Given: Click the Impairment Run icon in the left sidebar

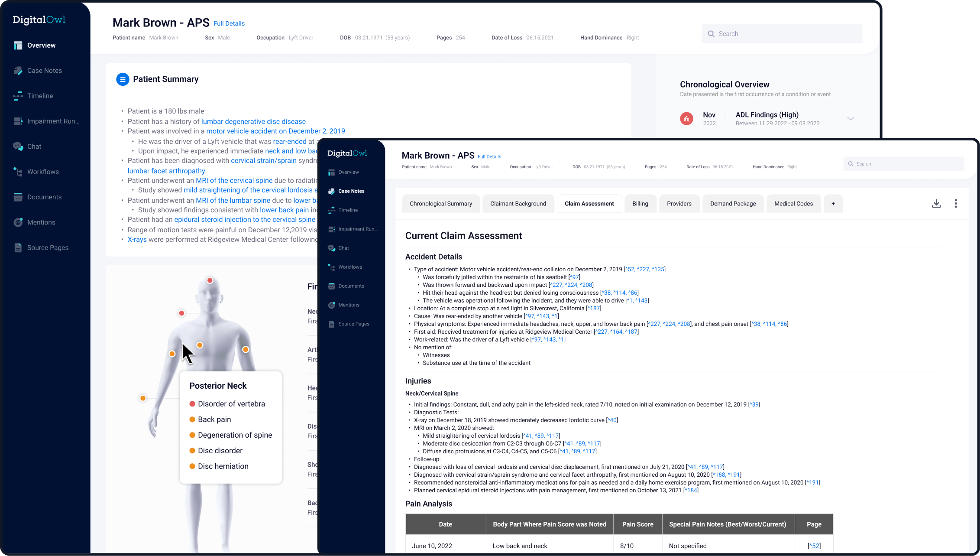Looking at the screenshot, I should (18, 121).
